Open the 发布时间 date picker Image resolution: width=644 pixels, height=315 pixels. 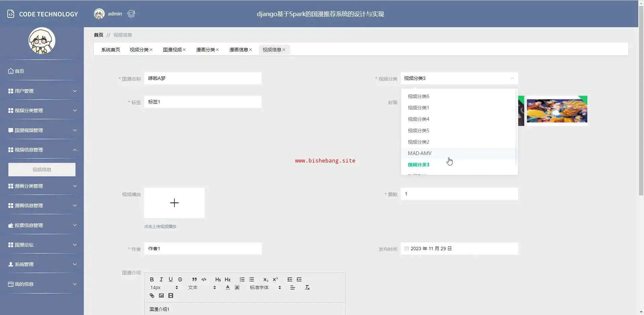pos(459,249)
